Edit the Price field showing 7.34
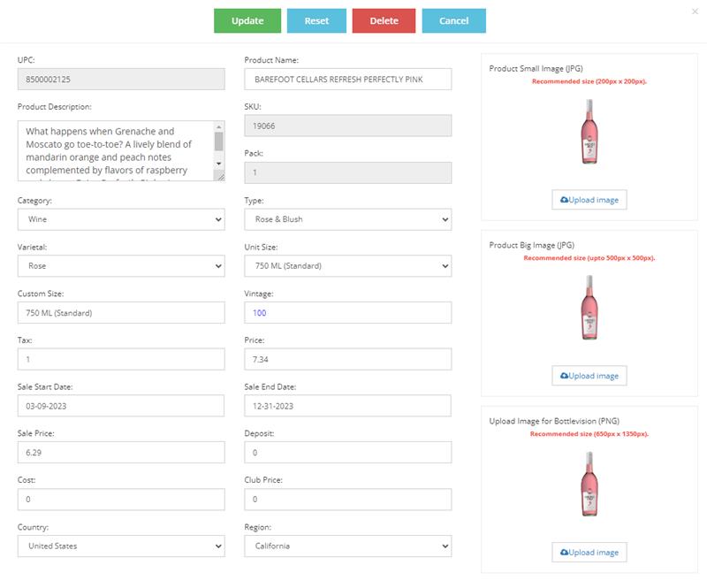 (x=347, y=359)
